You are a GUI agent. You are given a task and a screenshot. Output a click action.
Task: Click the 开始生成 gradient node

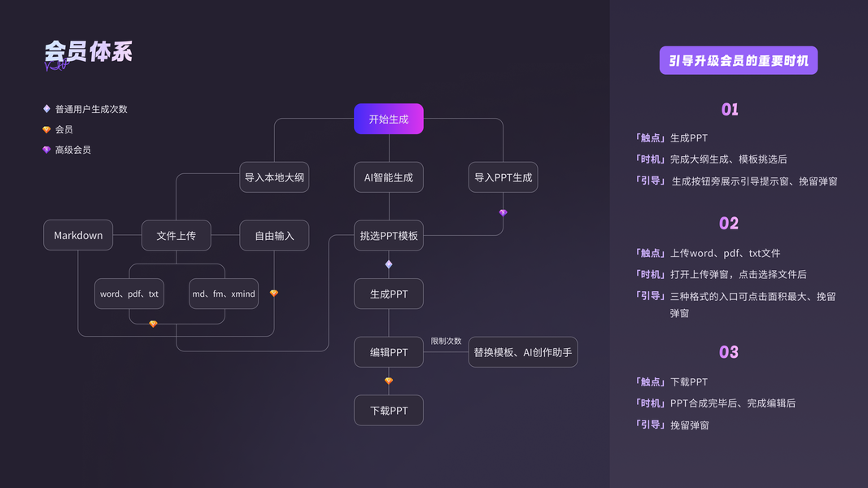point(389,119)
